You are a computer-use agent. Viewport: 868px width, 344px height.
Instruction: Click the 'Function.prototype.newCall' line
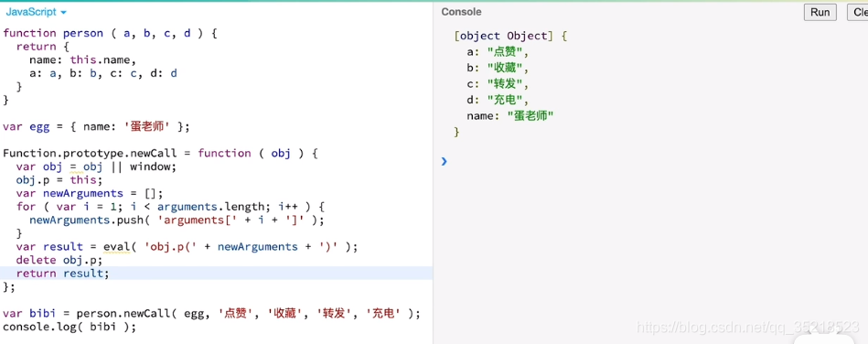pyautogui.click(x=161, y=154)
